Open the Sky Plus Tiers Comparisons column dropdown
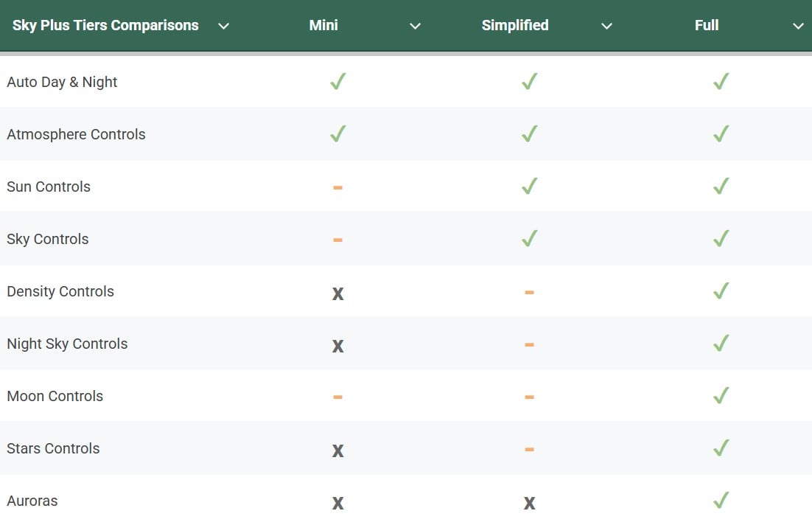The image size is (812, 525). pos(224,26)
